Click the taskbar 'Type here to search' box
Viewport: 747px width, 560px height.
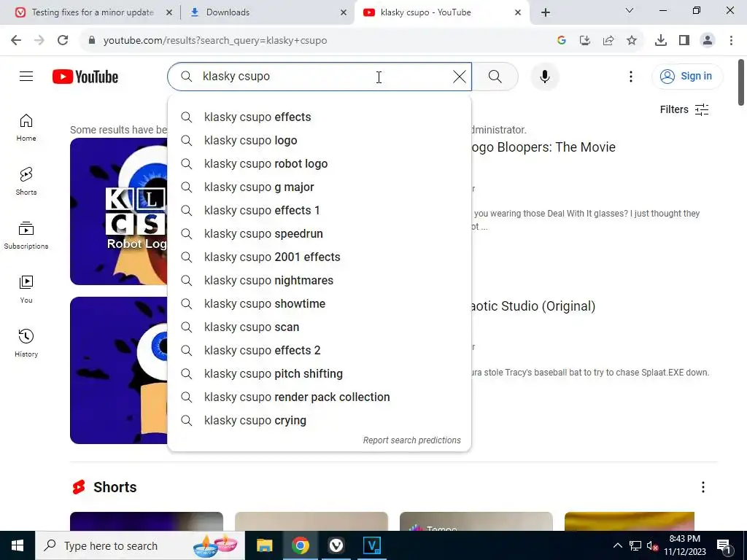[x=140, y=545]
